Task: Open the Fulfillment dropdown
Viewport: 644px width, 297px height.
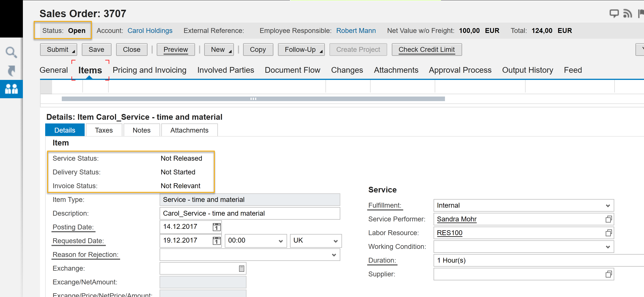Action: click(x=608, y=206)
